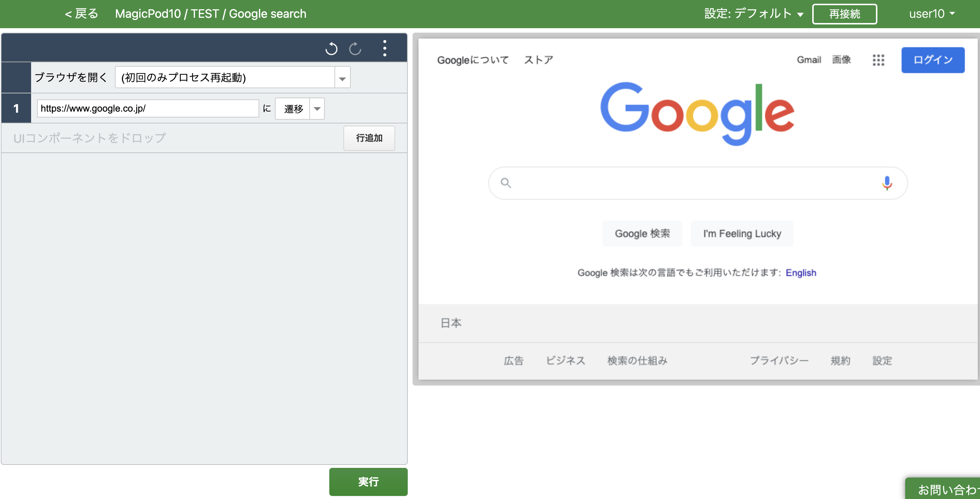Click the ブラウザを開く label

pyautogui.click(x=71, y=77)
